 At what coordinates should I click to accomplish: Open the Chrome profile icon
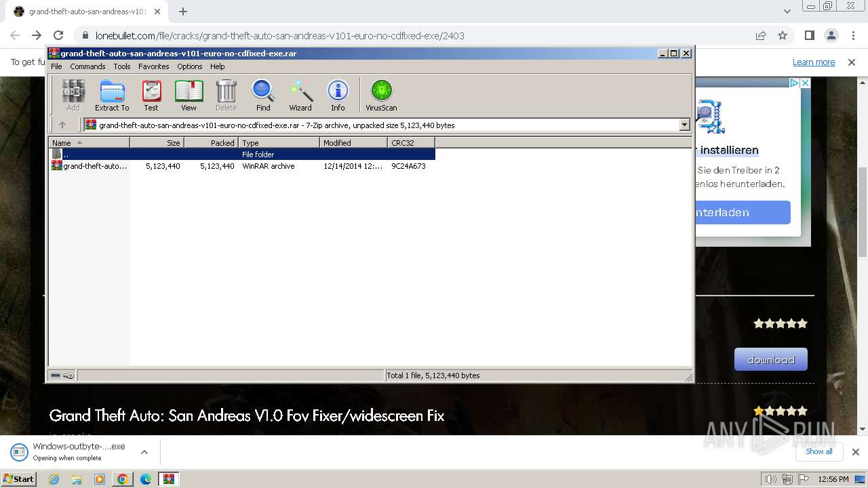pyautogui.click(x=831, y=35)
